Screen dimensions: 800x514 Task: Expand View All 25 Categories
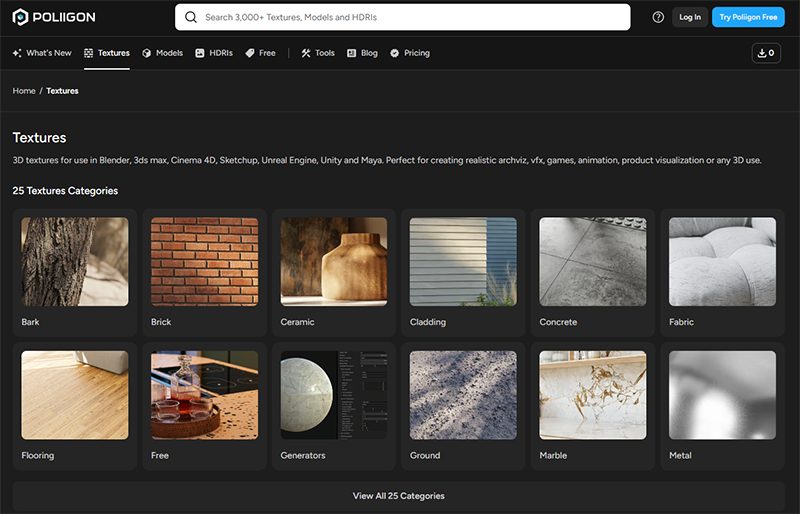tap(399, 496)
